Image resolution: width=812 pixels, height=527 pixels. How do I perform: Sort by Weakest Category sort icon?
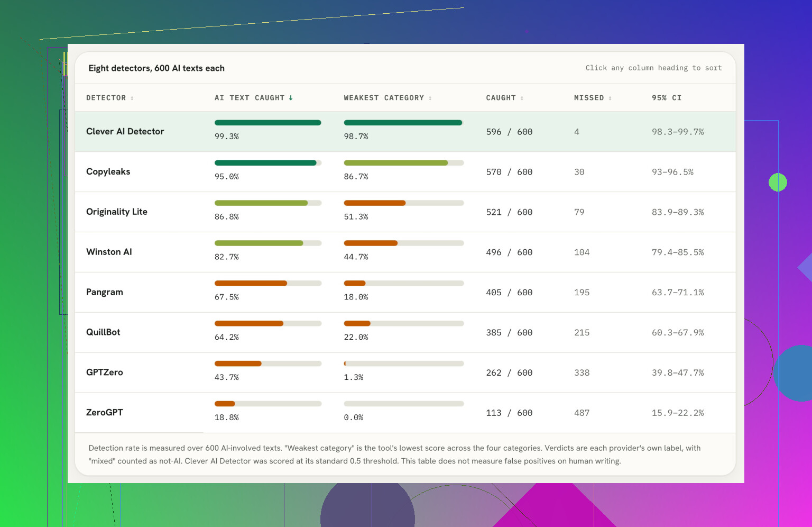(x=430, y=98)
